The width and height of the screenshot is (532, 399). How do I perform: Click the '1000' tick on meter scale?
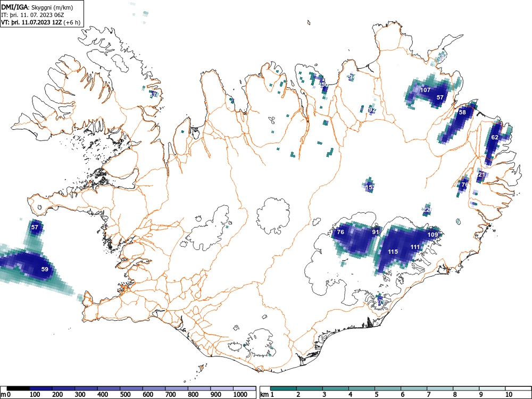(x=240, y=394)
